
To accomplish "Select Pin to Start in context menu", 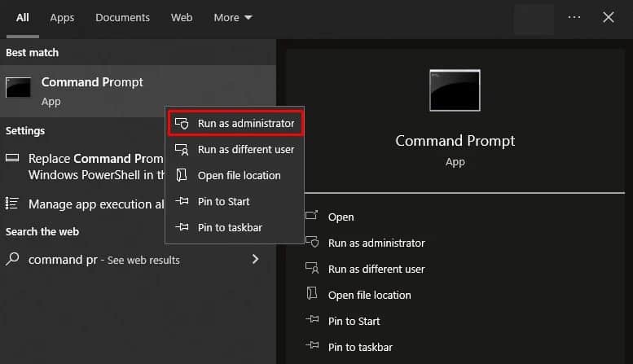I will pyautogui.click(x=235, y=202).
